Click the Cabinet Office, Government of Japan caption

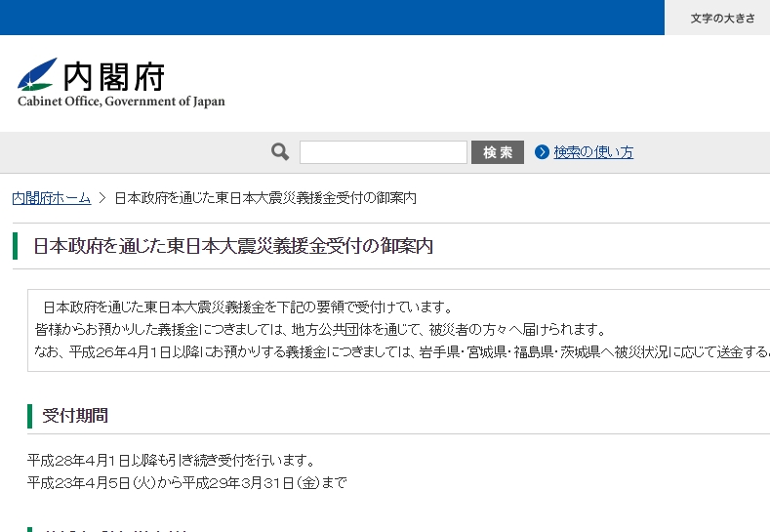[121, 102]
